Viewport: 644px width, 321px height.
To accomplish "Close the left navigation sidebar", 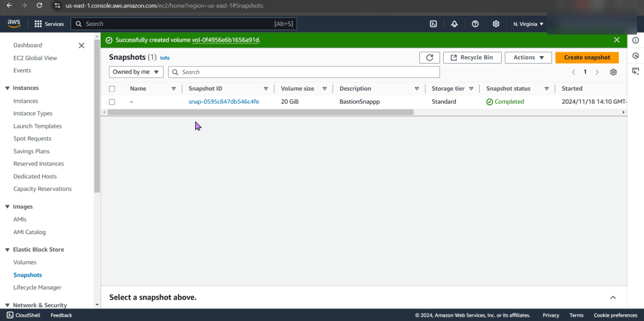I will (x=81, y=45).
